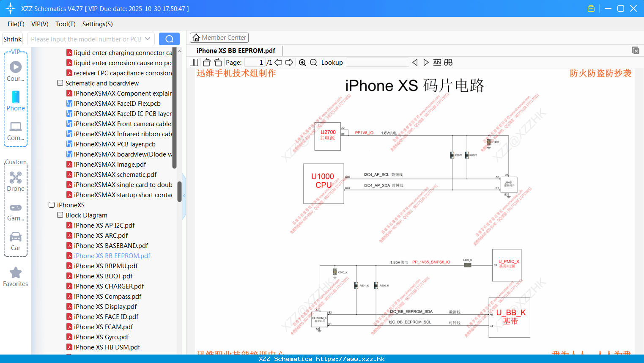
Task: Open iPhone XS ARC.pdf
Action: (x=101, y=235)
